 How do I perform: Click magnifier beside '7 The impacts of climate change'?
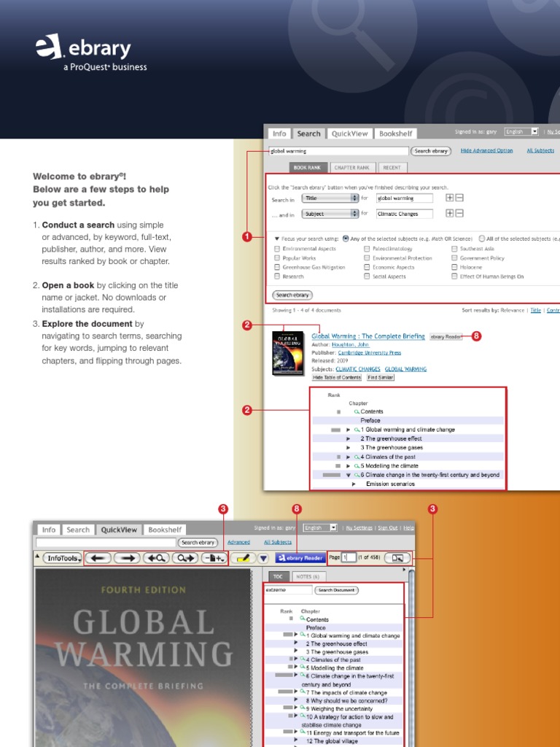[303, 692]
